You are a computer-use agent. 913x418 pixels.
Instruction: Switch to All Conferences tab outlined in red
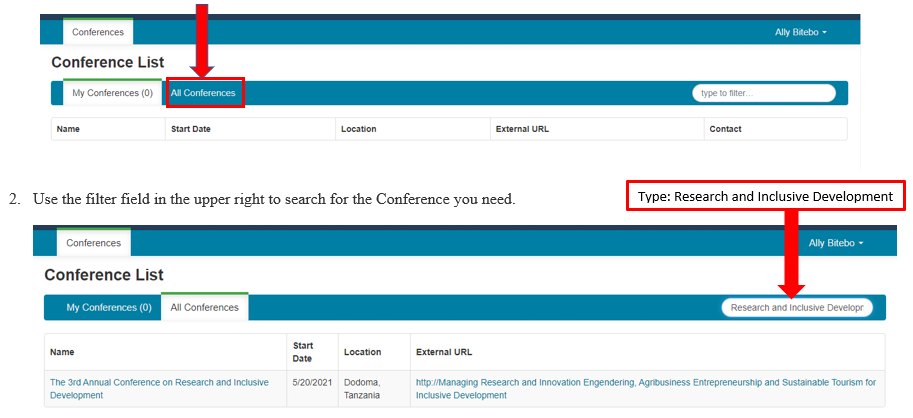coord(203,93)
